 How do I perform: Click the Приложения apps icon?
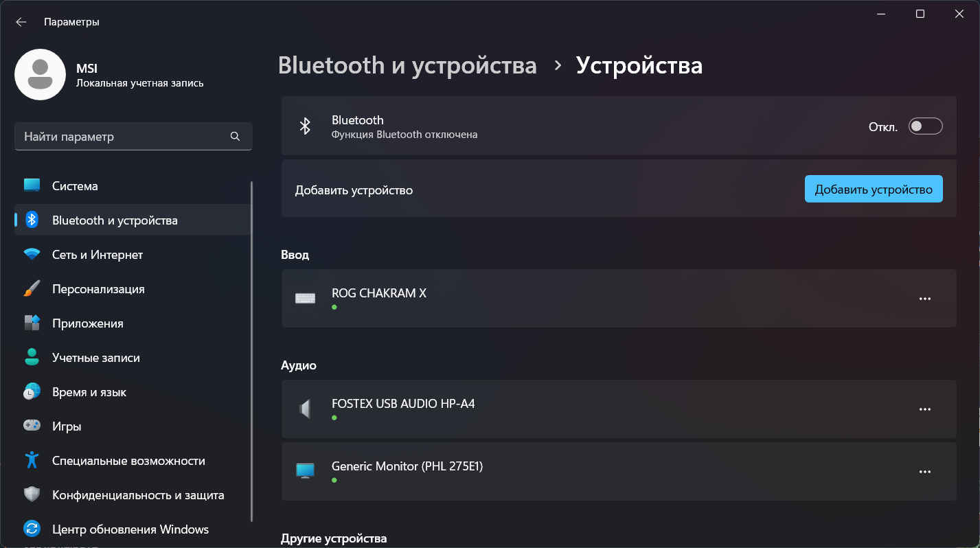(32, 323)
